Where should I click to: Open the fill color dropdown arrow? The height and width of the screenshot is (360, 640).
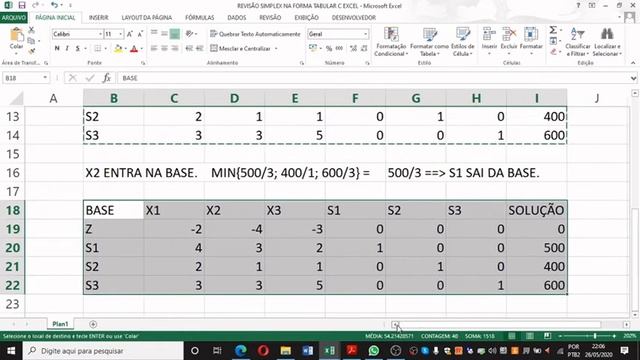(x=125, y=49)
